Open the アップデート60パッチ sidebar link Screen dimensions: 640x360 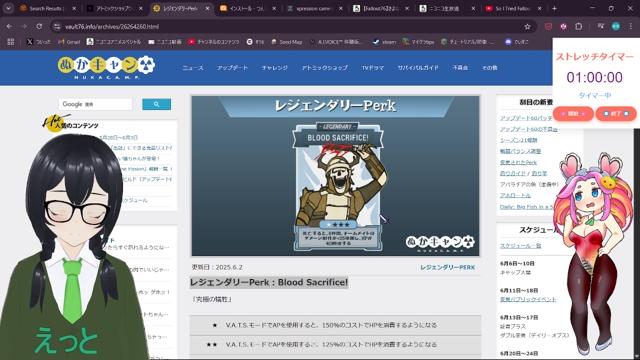pyautogui.click(x=526, y=118)
